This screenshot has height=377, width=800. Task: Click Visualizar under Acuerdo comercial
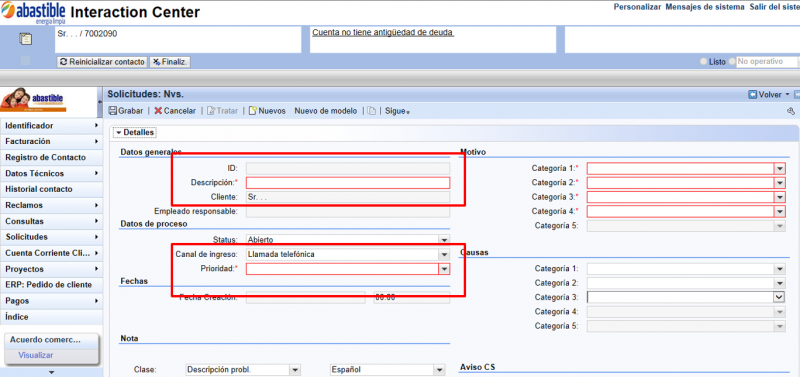pyautogui.click(x=36, y=355)
